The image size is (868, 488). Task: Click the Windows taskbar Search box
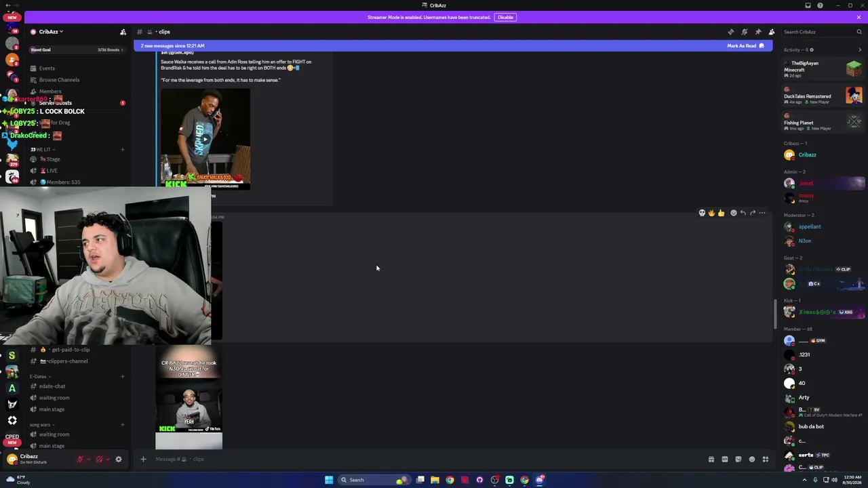[375, 480]
